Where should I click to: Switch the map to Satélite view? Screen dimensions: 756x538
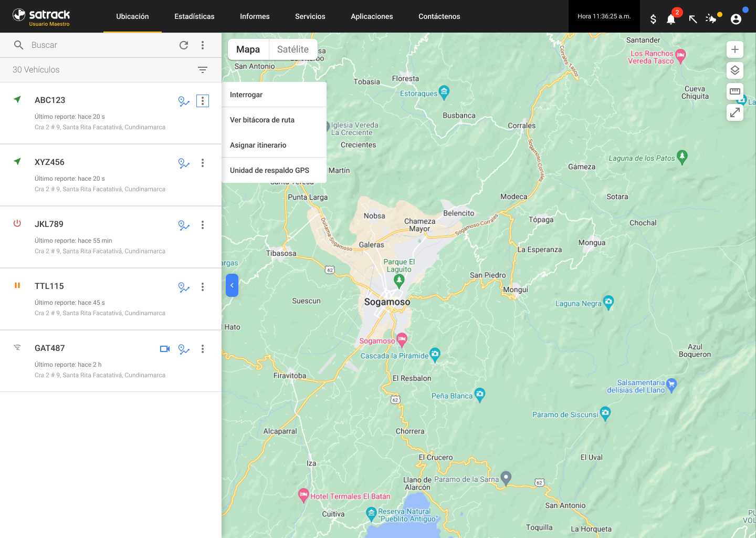click(293, 49)
